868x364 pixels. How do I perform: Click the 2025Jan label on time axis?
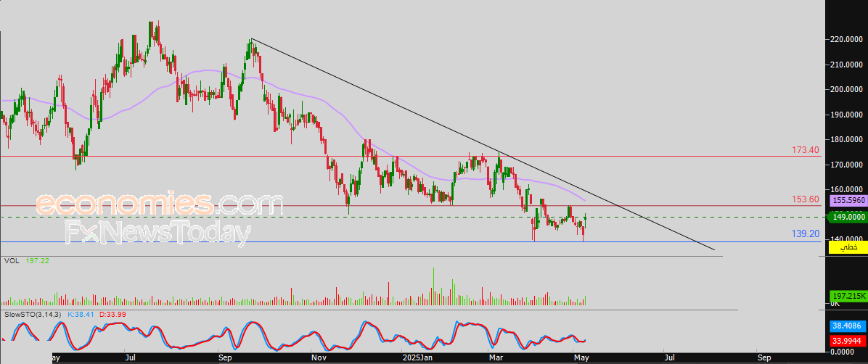pos(417,358)
